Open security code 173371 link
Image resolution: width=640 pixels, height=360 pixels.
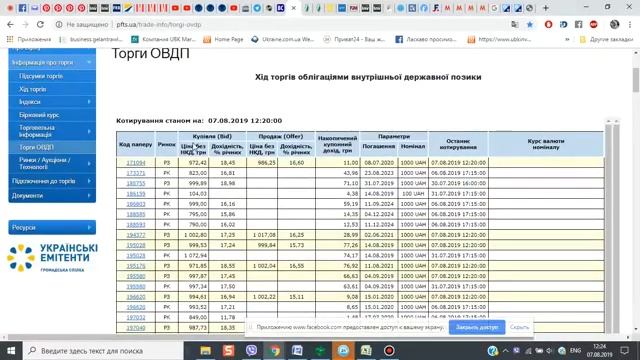coord(136,173)
